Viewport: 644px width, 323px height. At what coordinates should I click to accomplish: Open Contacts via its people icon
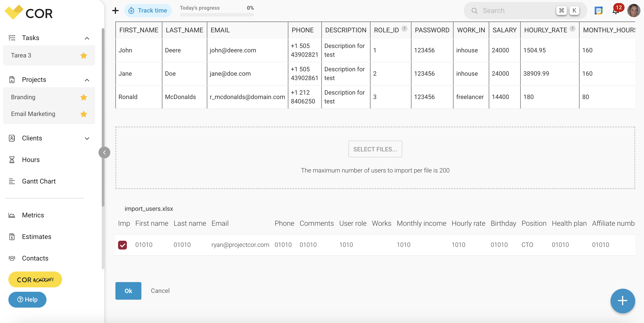[12, 258]
